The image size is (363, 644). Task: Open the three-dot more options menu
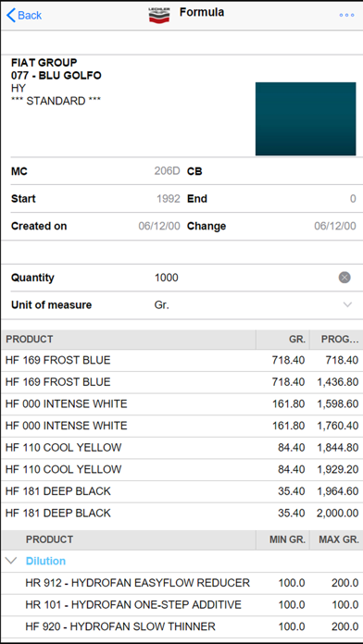[x=346, y=15]
